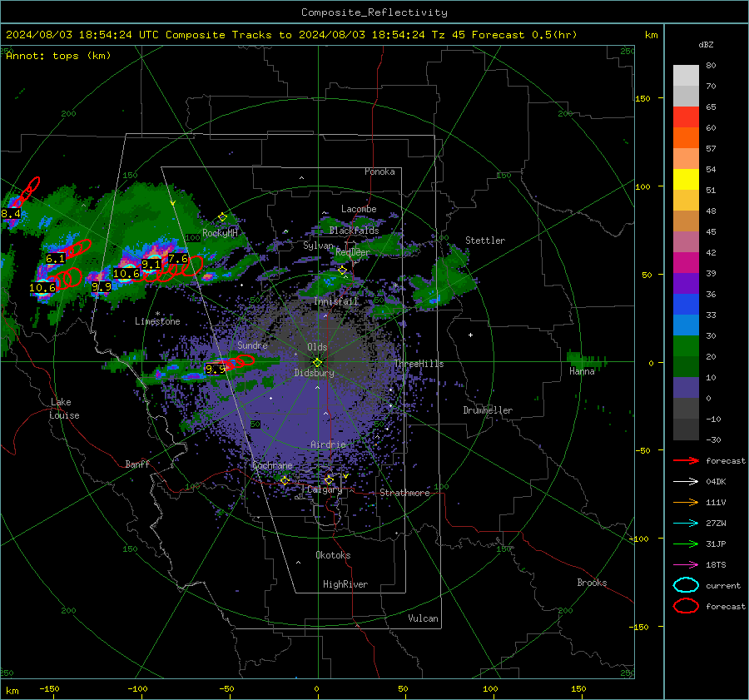Viewport: 749px width, 700px height.
Task: Click the 'Annot: tops (km)' annotation label
Action: point(58,56)
